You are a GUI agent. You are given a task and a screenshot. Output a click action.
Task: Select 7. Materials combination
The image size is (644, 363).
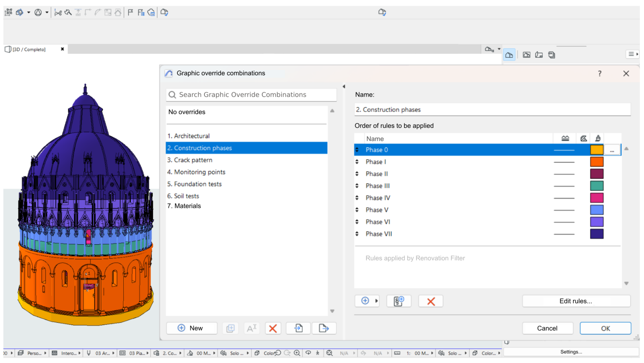(x=246, y=206)
